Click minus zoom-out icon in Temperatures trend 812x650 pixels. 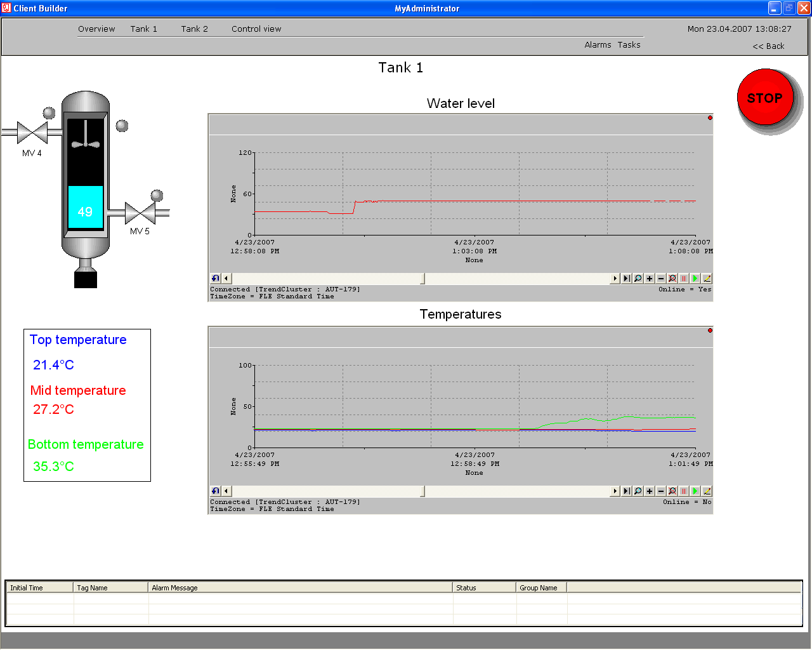coord(660,491)
